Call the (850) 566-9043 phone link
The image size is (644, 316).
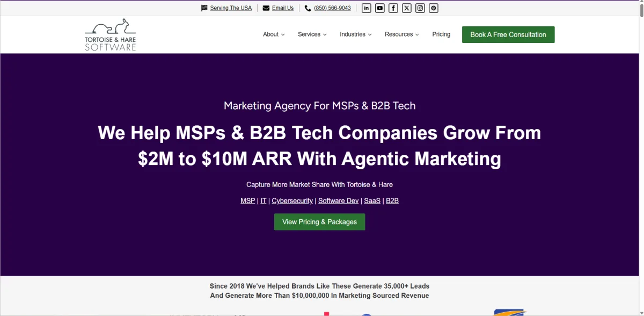(x=332, y=8)
